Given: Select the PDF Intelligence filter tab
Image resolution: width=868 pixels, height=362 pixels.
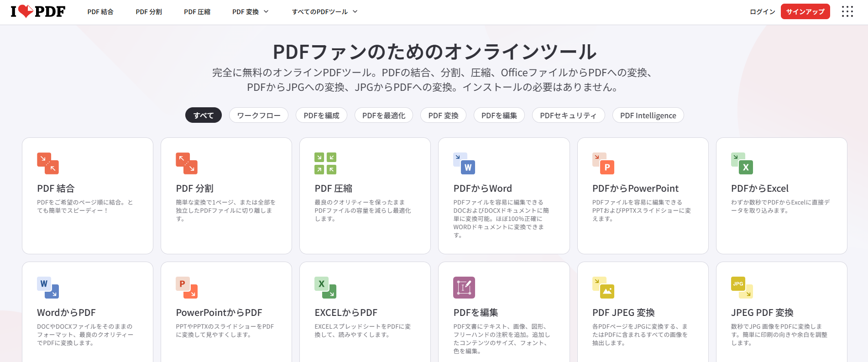Looking at the screenshot, I should (x=648, y=115).
